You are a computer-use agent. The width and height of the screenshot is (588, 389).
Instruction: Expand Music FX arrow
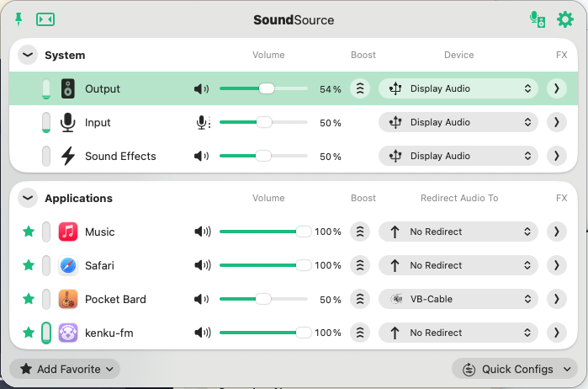pyautogui.click(x=557, y=232)
